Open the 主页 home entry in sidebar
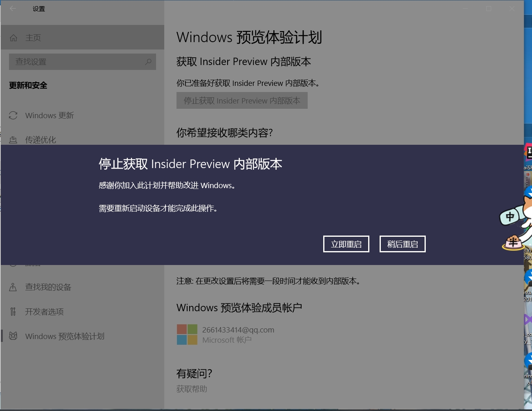Image resolution: width=532 pixels, height=411 pixels. [x=83, y=38]
